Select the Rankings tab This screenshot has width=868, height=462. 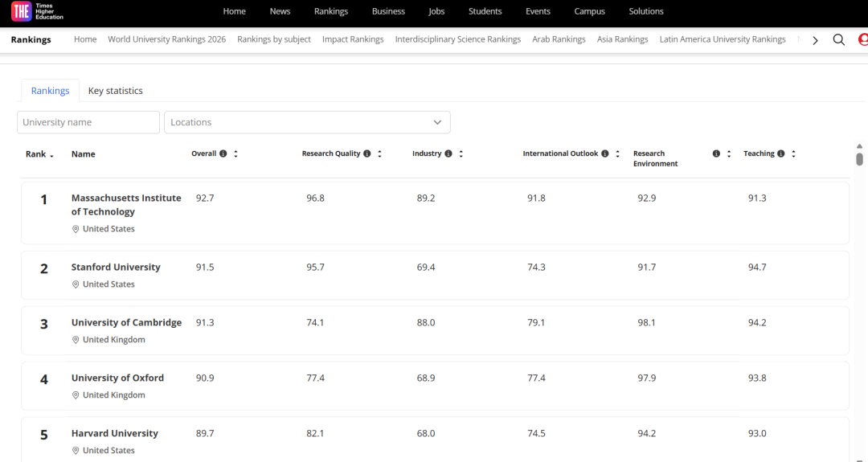(x=51, y=91)
